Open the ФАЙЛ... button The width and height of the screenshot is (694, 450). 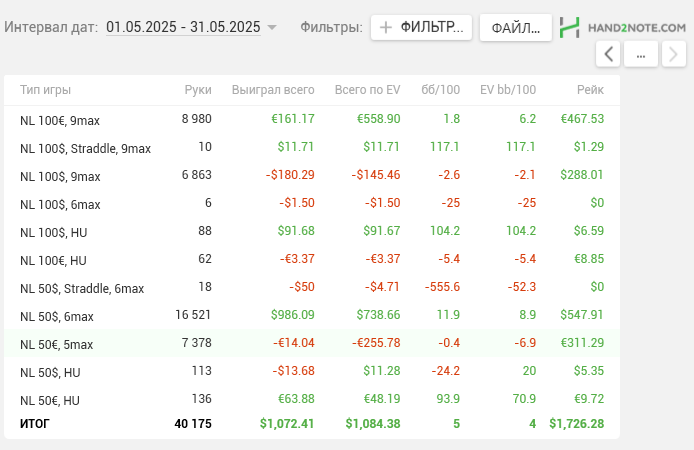pyautogui.click(x=515, y=27)
